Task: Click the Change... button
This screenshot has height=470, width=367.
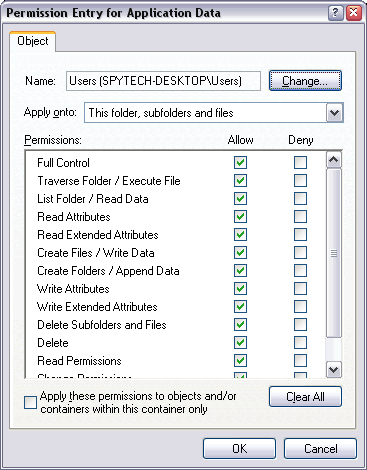Action: pos(305,81)
